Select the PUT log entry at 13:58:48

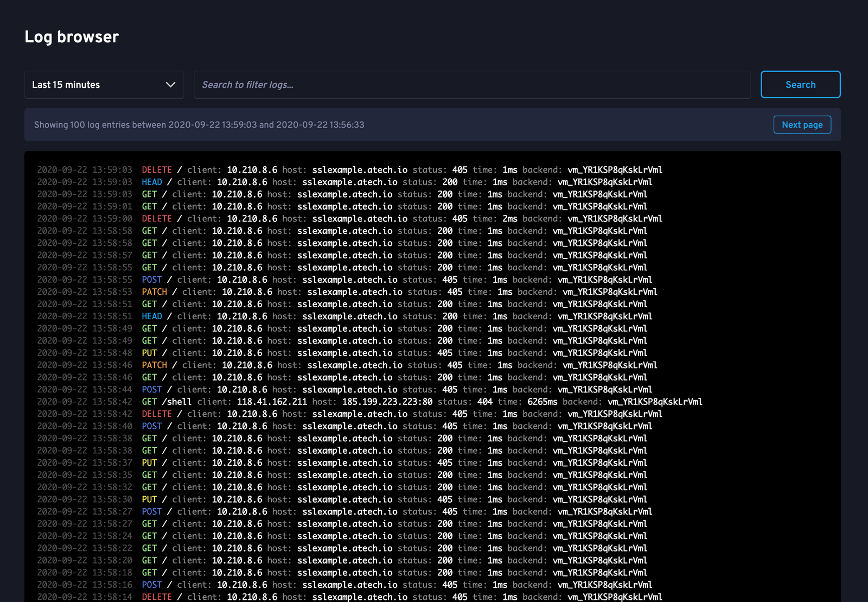[x=342, y=353]
